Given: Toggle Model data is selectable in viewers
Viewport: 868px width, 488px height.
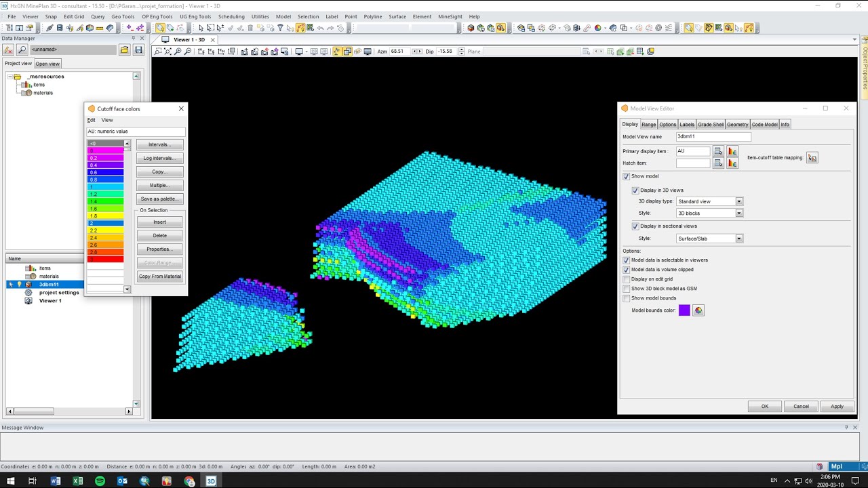Looking at the screenshot, I should (627, 260).
